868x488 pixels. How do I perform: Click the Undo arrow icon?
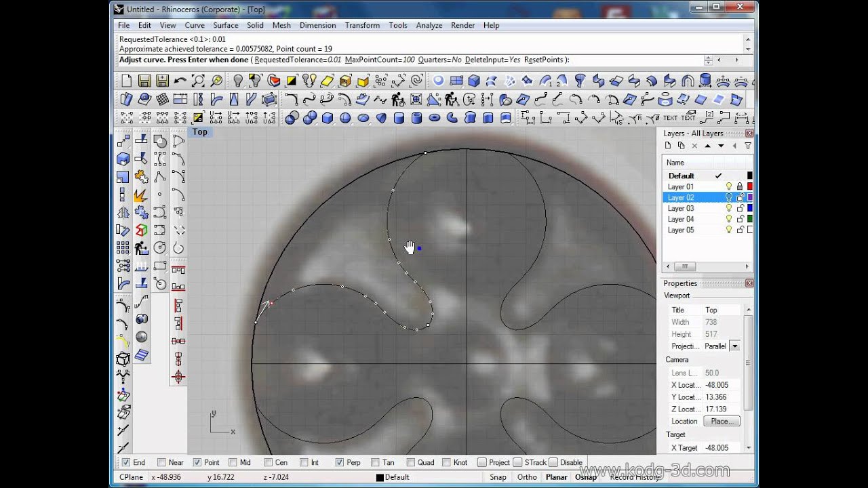(x=180, y=81)
